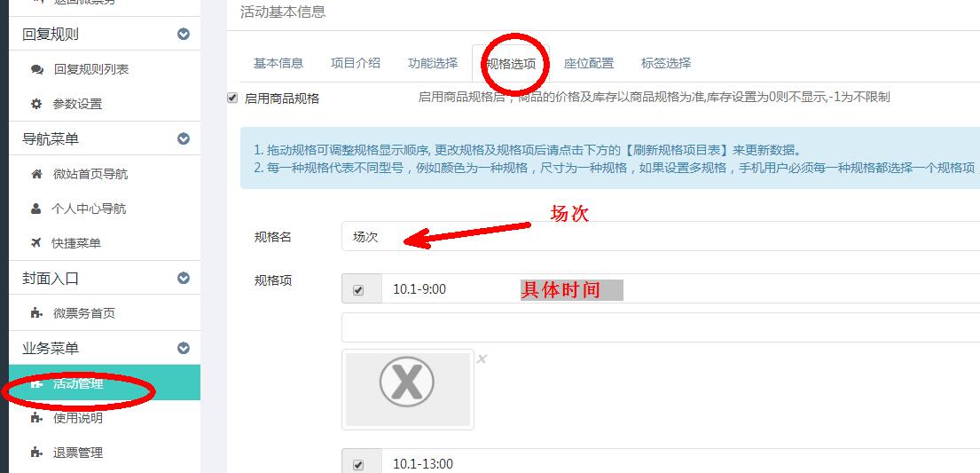Click the puzzle icon next to 微票务首页
The height and width of the screenshot is (473, 980).
(x=36, y=313)
